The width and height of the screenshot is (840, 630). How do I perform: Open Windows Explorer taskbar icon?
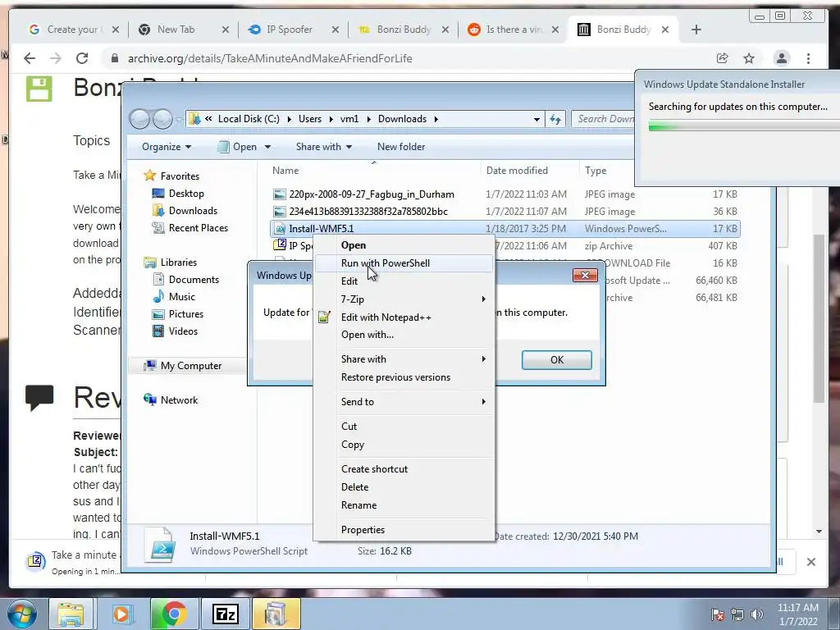tap(71, 614)
